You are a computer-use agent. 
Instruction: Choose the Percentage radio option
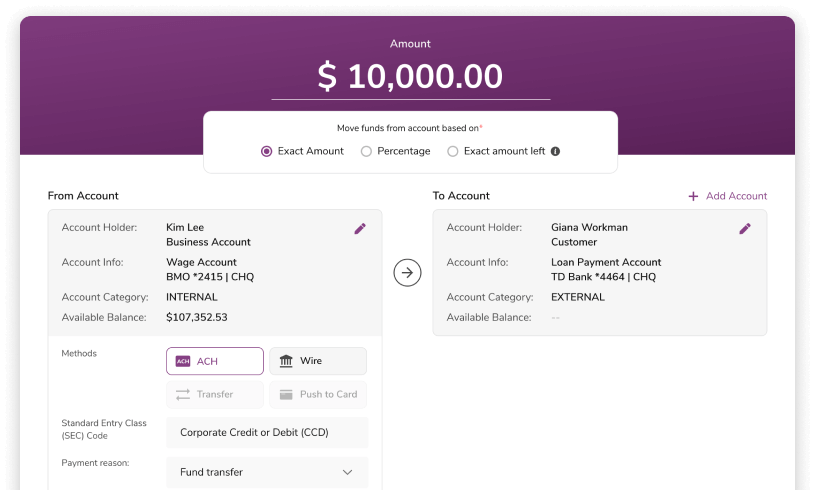tap(366, 152)
